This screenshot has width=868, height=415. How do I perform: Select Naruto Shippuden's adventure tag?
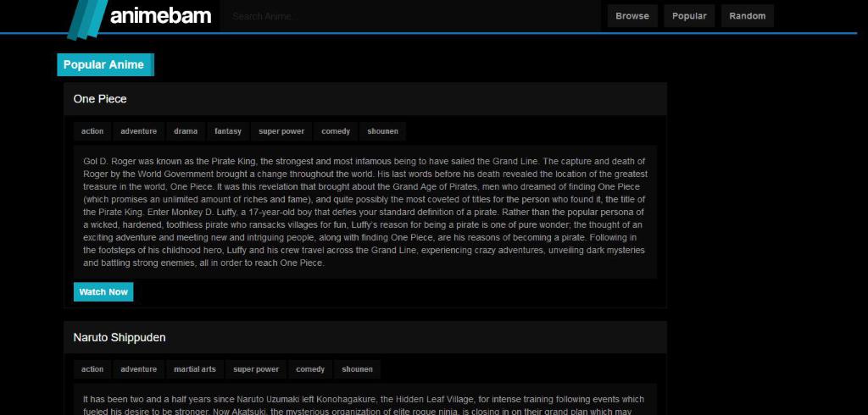[x=138, y=369]
